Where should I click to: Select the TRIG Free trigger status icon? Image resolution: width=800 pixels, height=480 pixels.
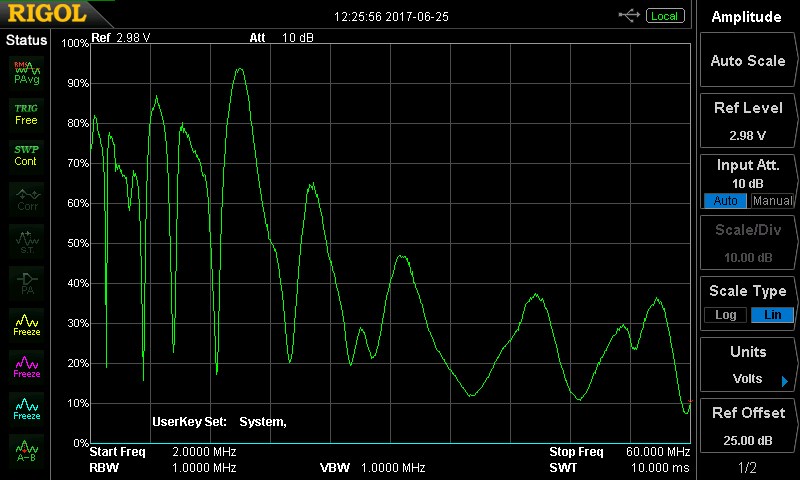click(x=27, y=114)
